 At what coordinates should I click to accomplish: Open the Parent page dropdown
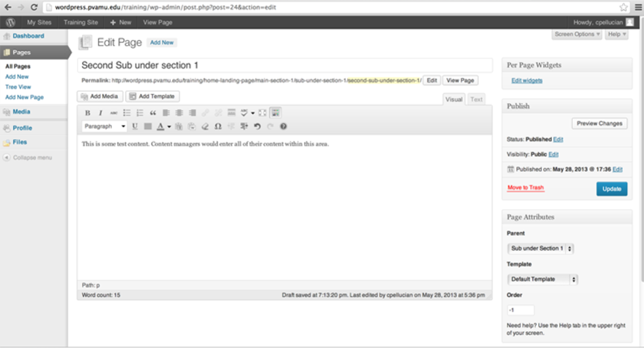coord(541,248)
